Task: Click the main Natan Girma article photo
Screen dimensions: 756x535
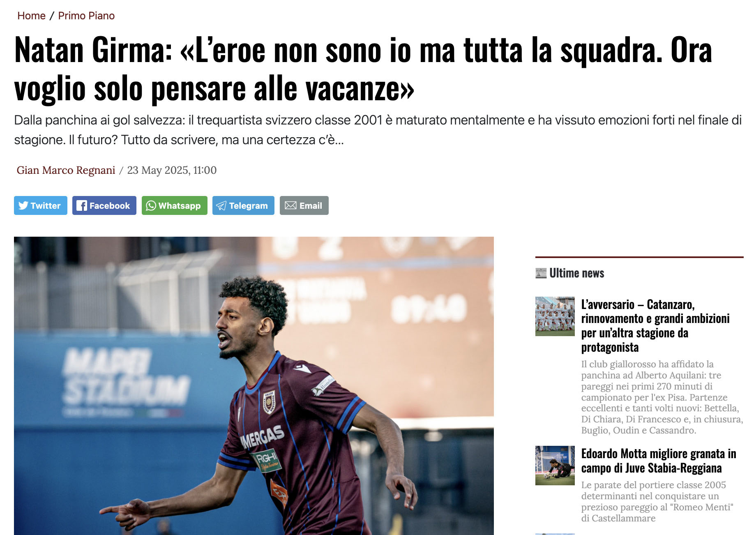Action: (x=254, y=386)
